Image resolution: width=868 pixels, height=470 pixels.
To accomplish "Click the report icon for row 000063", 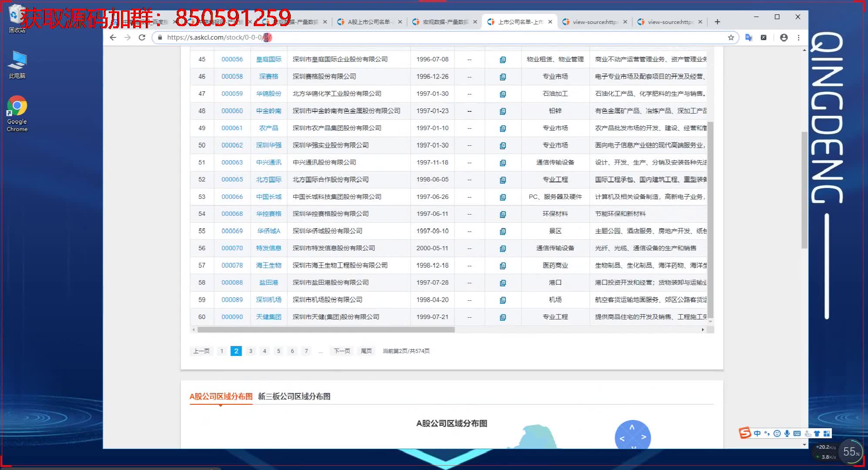I will coord(503,163).
